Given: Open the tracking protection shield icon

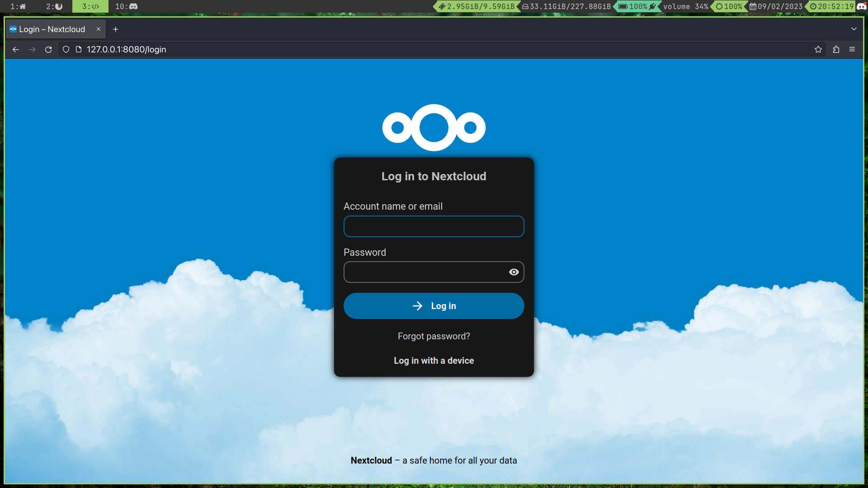Looking at the screenshot, I should coord(66,50).
